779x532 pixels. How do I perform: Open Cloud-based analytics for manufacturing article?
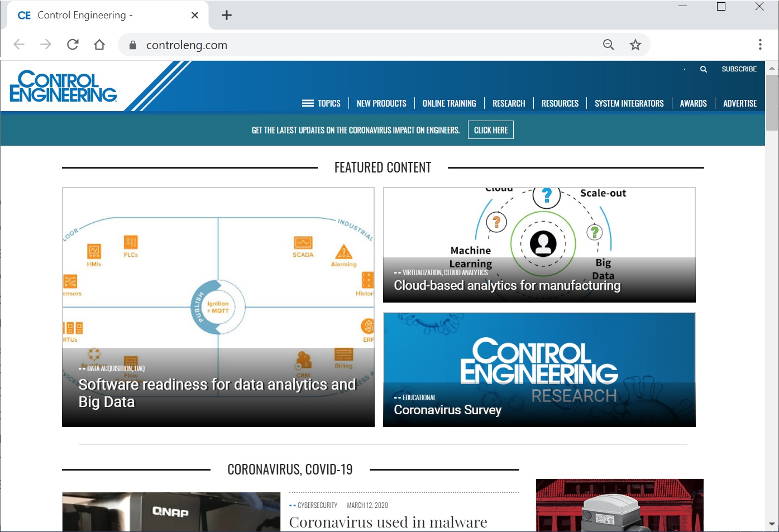point(507,285)
